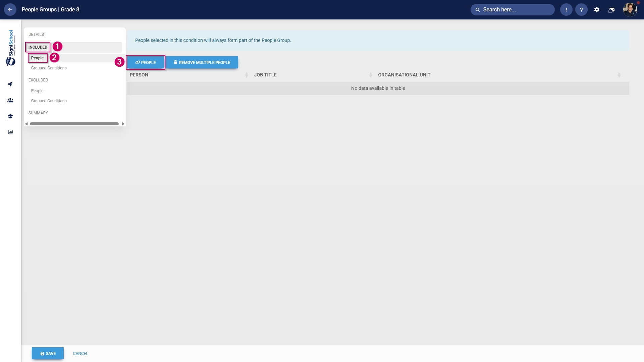This screenshot has width=644, height=362.
Task: Sort by the JOB TITLE column
Action: (x=313, y=75)
